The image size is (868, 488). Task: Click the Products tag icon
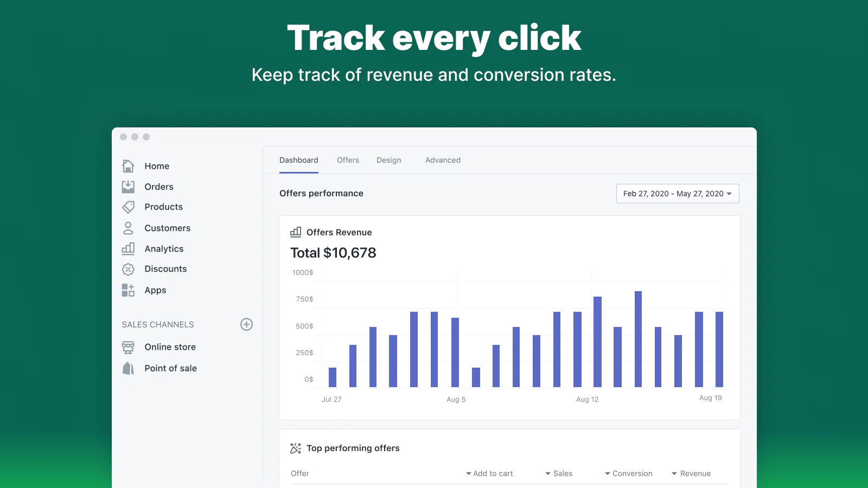coord(128,207)
